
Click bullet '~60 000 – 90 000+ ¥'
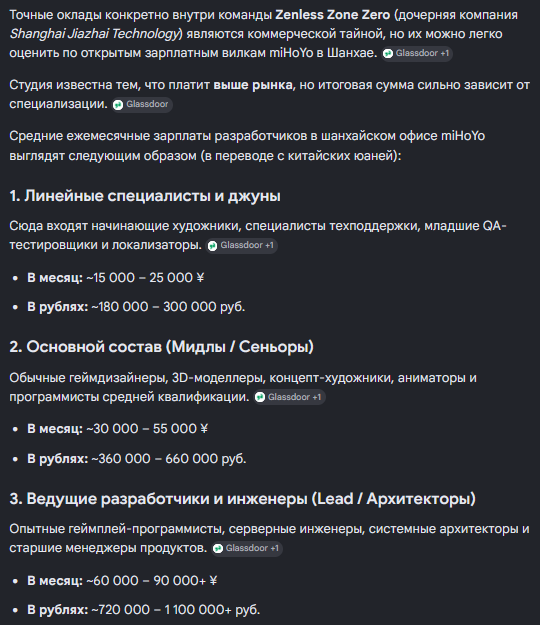pyautogui.click(x=151, y=581)
